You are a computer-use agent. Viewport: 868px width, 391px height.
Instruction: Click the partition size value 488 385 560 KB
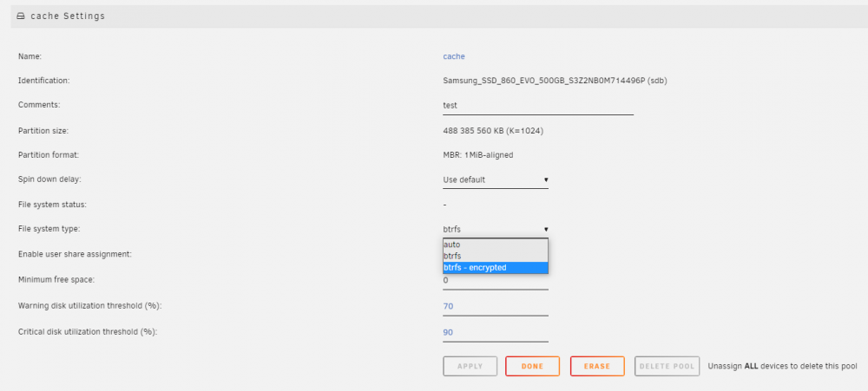[493, 131]
